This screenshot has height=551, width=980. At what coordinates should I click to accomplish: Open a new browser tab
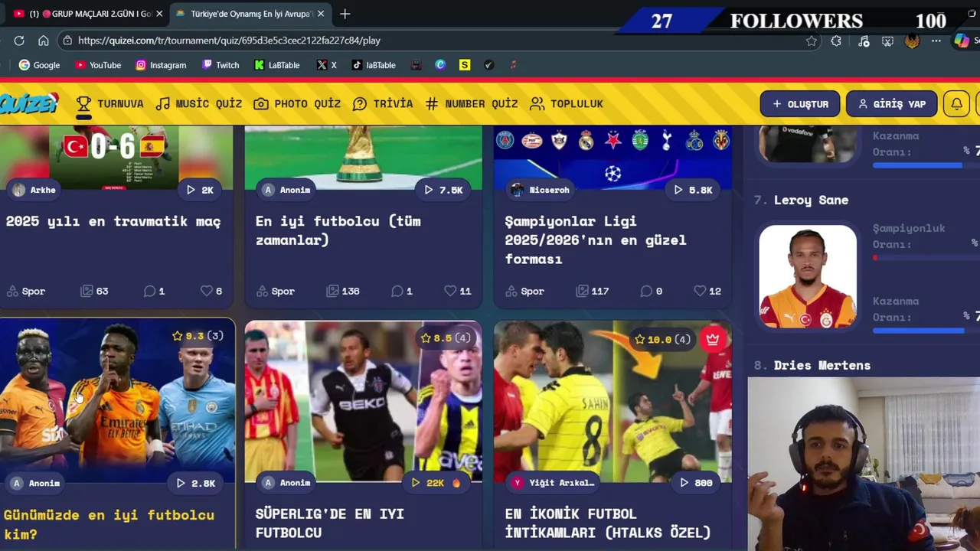[x=345, y=14]
